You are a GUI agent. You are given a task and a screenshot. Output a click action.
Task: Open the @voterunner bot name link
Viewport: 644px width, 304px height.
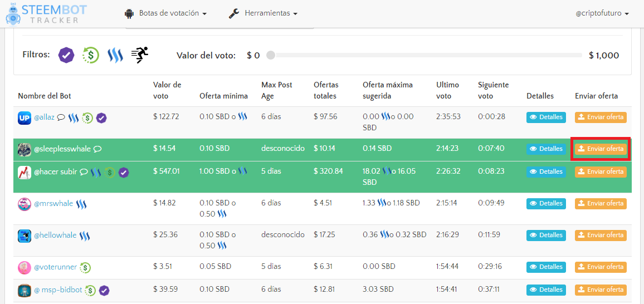coord(55,267)
